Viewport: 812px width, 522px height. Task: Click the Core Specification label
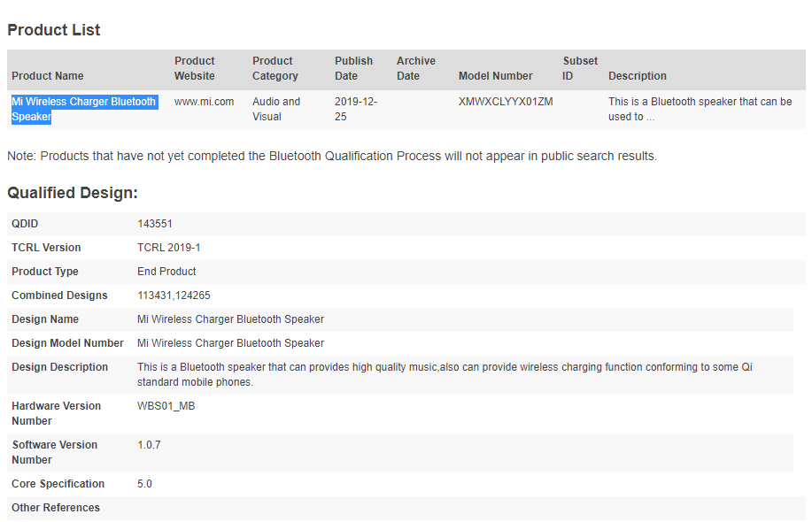[x=58, y=484]
